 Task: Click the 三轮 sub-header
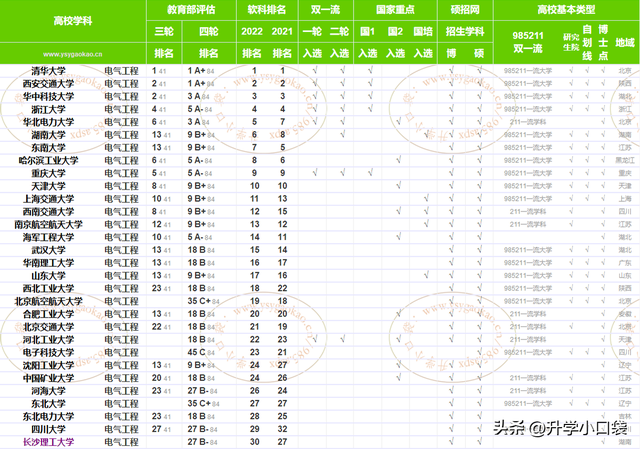[164, 31]
